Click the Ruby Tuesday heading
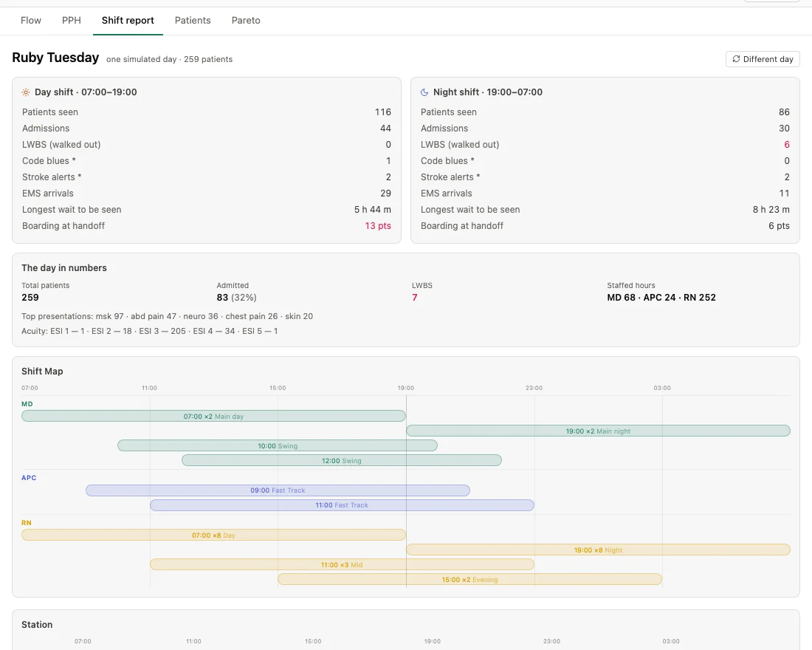 [x=55, y=58]
